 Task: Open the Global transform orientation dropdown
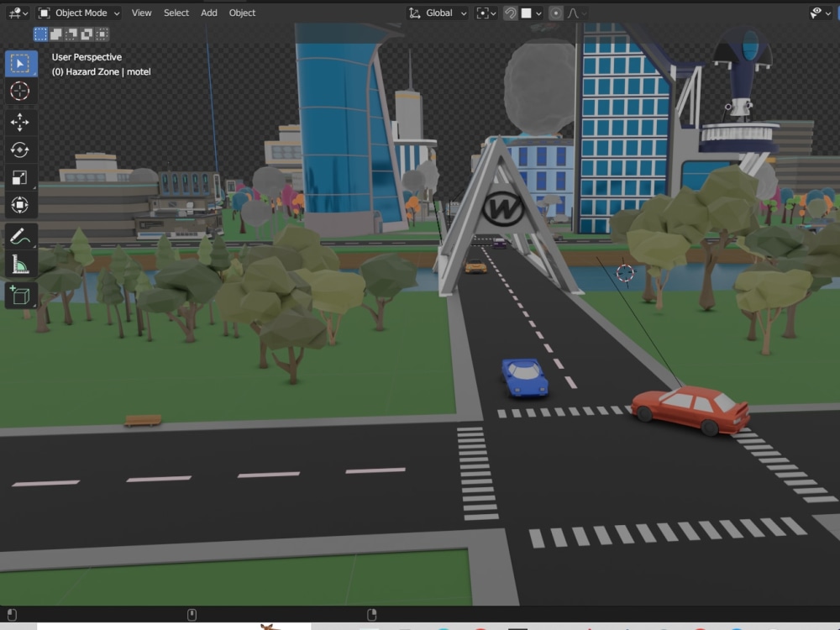(436, 13)
